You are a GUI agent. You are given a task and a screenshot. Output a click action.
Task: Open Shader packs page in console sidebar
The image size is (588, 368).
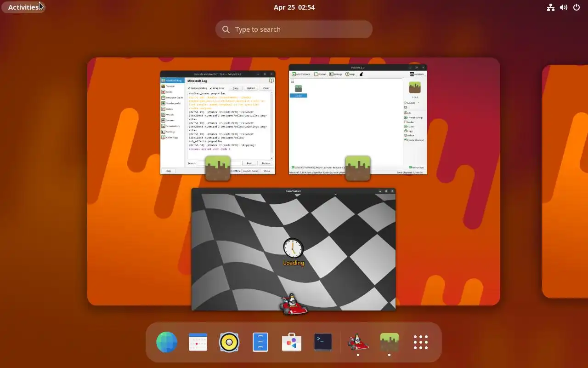pyautogui.click(x=172, y=103)
